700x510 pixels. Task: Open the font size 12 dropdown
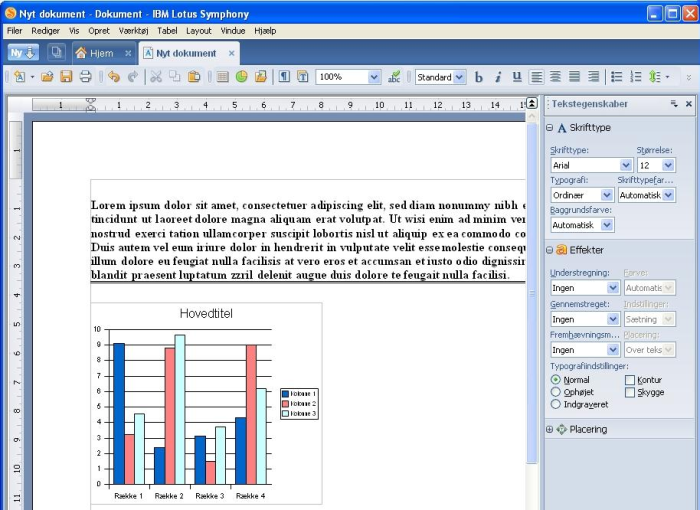(x=668, y=165)
